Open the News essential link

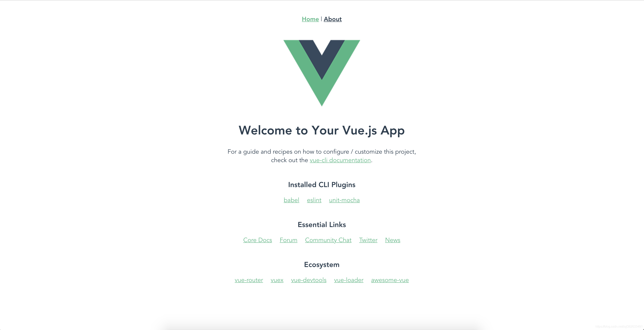pyautogui.click(x=392, y=240)
